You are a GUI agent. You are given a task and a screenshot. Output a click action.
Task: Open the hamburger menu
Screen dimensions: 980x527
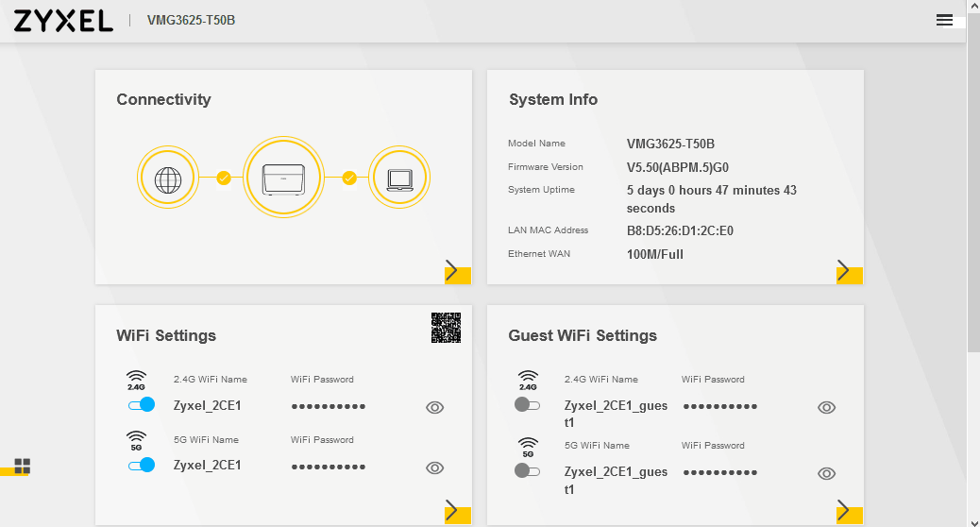point(944,20)
